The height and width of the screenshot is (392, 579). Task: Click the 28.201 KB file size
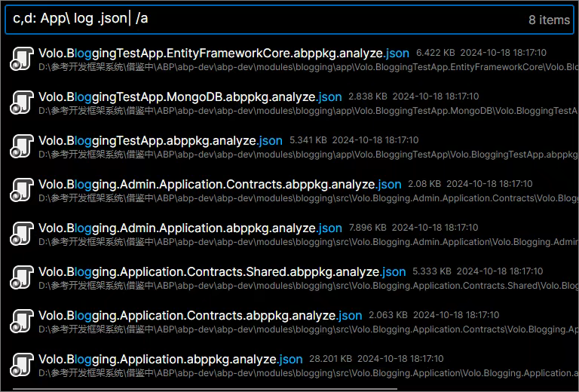tap(330, 359)
